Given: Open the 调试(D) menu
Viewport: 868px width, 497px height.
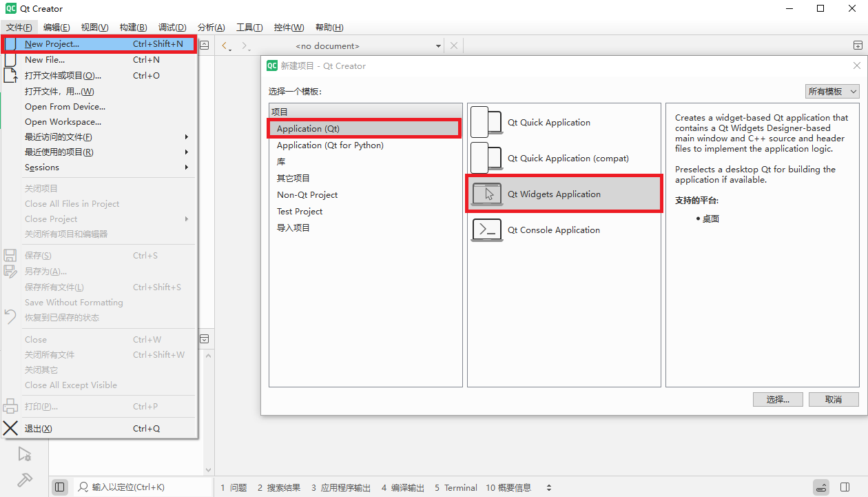Looking at the screenshot, I should 172,28.
